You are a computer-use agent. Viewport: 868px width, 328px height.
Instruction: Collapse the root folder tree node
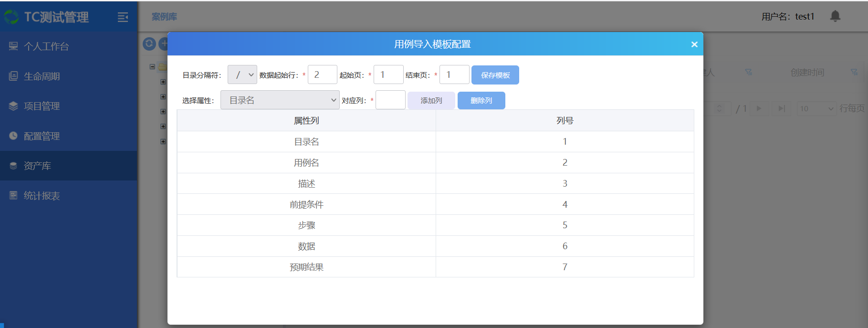pyautogui.click(x=152, y=67)
